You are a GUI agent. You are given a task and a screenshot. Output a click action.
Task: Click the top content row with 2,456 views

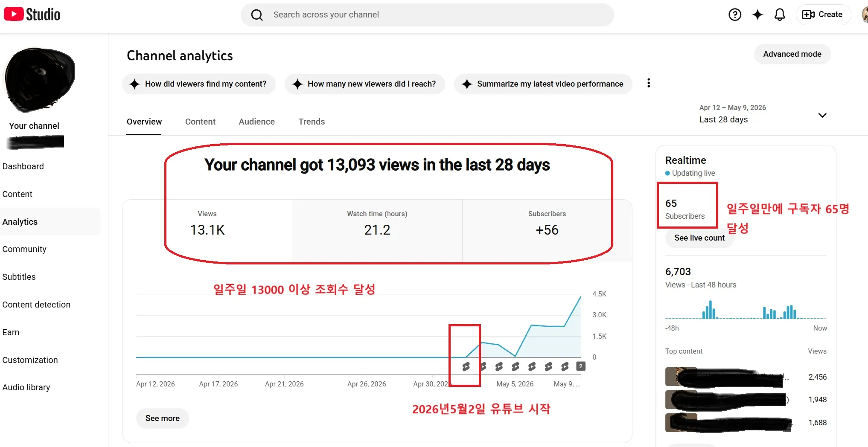[746, 377]
